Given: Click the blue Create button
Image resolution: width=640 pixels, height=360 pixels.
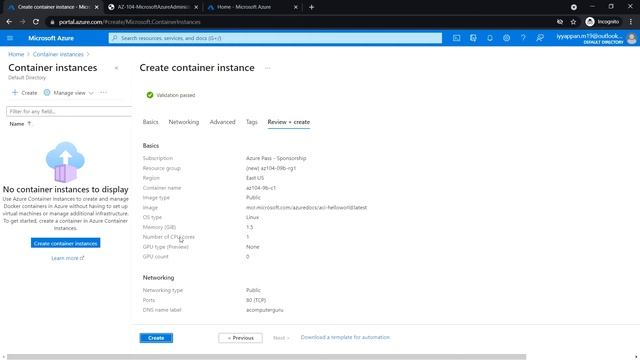Looking at the screenshot, I should [x=156, y=338].
